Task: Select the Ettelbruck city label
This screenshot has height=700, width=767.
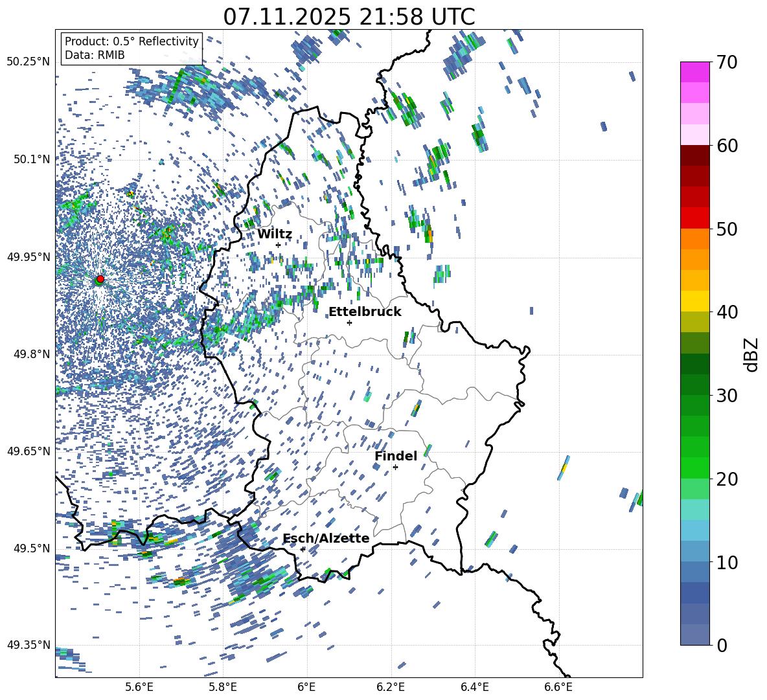Action: tap(365, 312)
